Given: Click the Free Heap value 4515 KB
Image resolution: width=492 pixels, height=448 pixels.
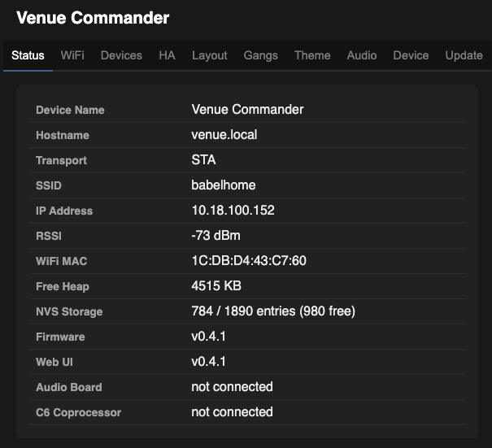Looking at the screenshot, I should point(216,286).
